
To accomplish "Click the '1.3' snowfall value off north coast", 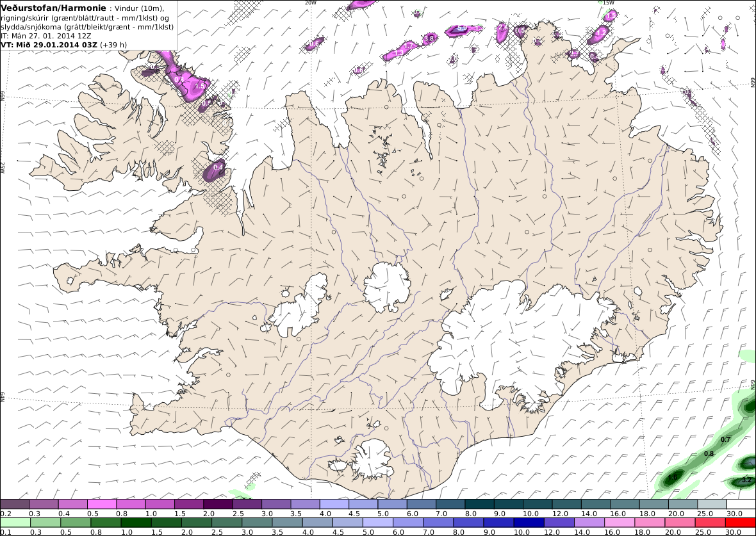I will coord(399,53).
